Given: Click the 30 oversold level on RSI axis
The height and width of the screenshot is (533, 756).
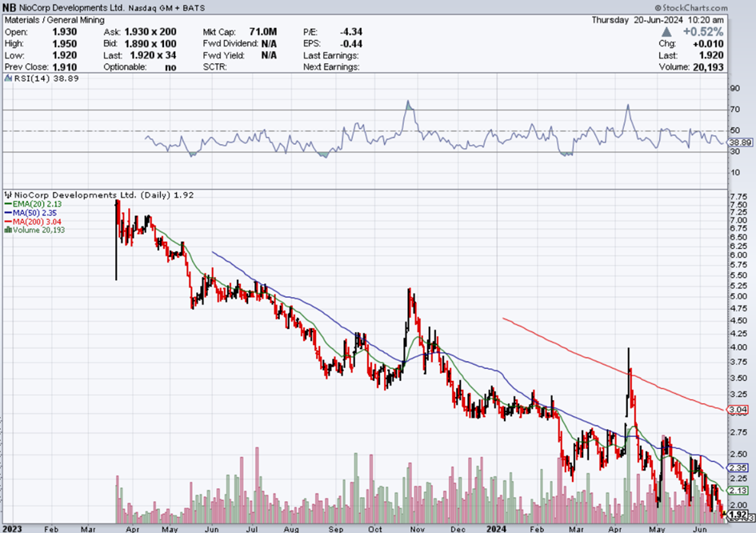Looking at the screenshot, I should click(x=734, y=151).
